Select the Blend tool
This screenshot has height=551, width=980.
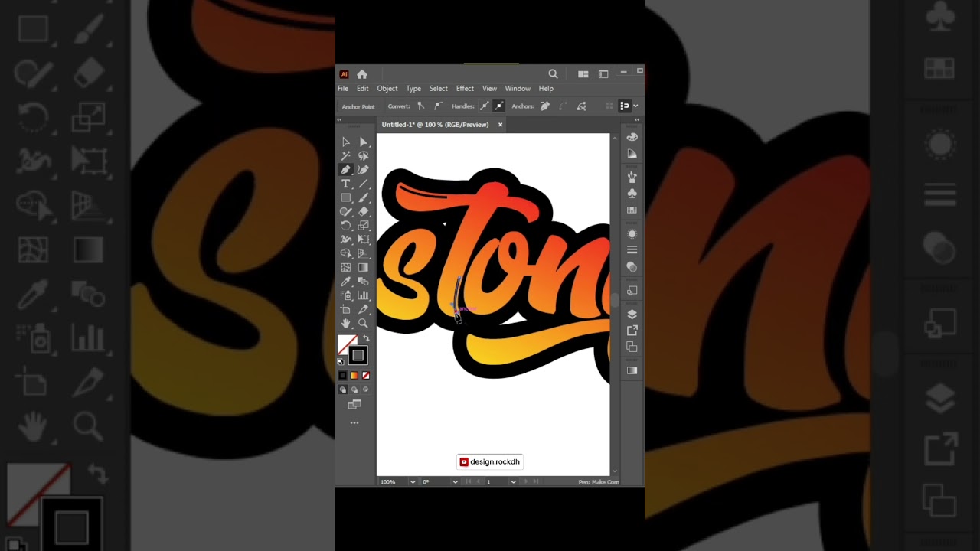pyautogui.click(x=363, y=282)
